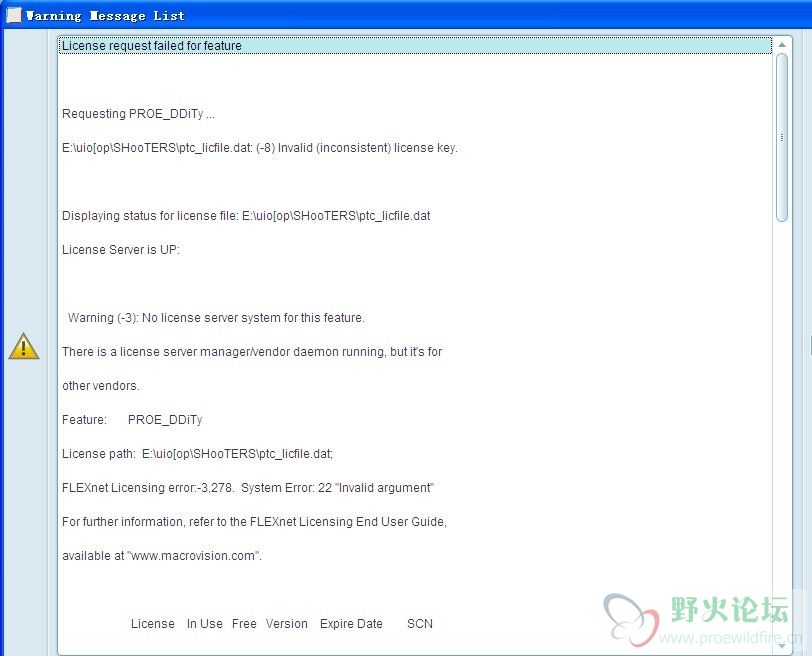Click the 'FLEXnet Licensing error:-3,278' line
Image resolution: width=812 pixels, height=656 pixels.
(248, 488)
